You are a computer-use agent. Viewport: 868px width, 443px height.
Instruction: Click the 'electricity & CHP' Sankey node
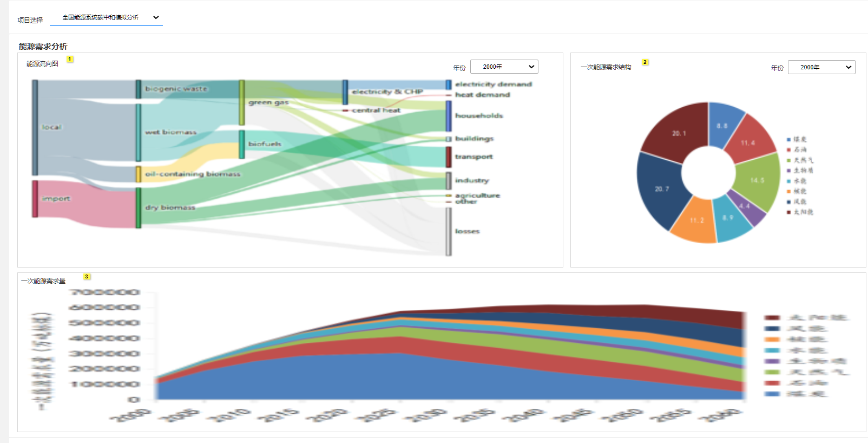click(345, 92)
